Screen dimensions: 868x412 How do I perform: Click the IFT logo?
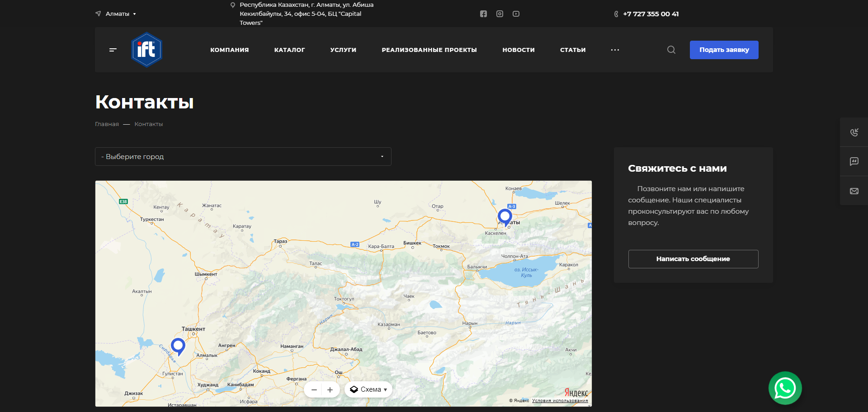point(146,50)
